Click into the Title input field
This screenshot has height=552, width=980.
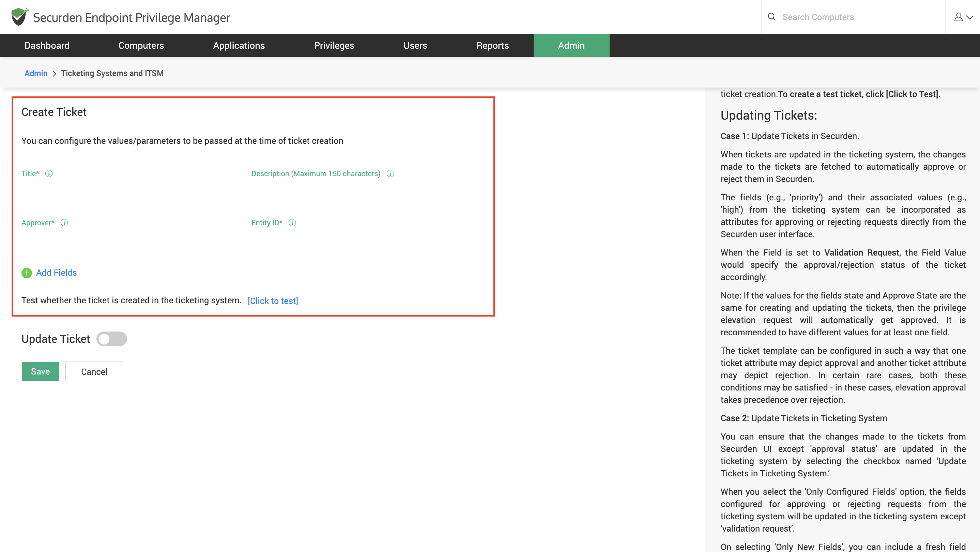(x=128, y=190)
